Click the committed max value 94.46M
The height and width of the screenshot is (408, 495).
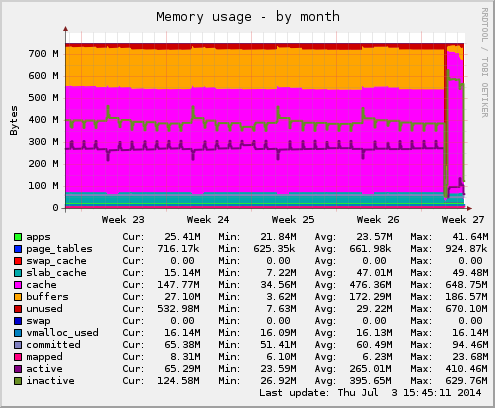coord(470,345)
